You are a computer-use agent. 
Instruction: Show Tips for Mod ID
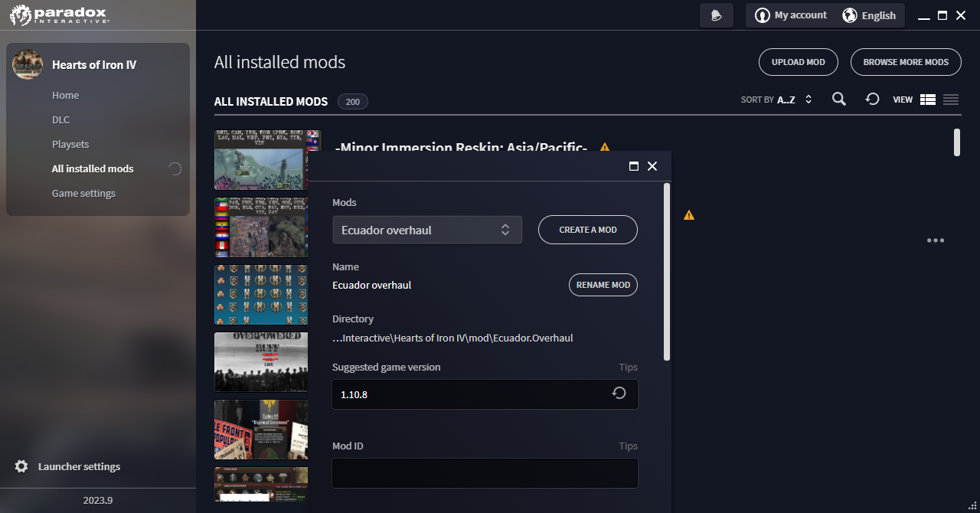[x=628, y=446]
